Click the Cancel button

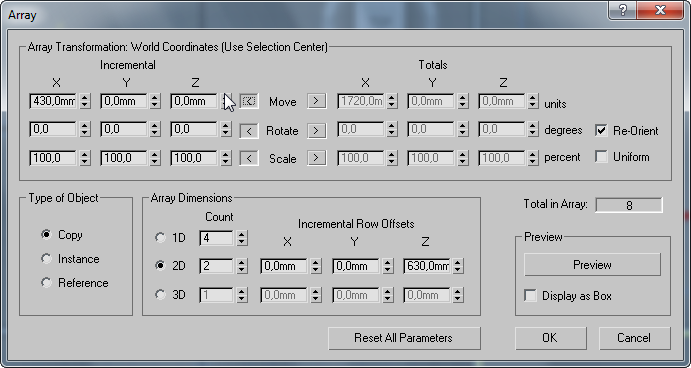tap(634, 338)
